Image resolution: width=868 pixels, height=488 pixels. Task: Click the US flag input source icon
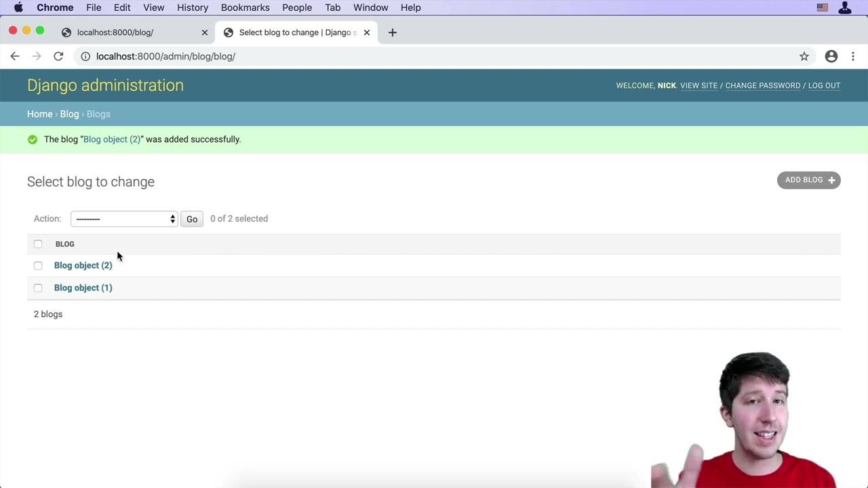pos(823,7)
